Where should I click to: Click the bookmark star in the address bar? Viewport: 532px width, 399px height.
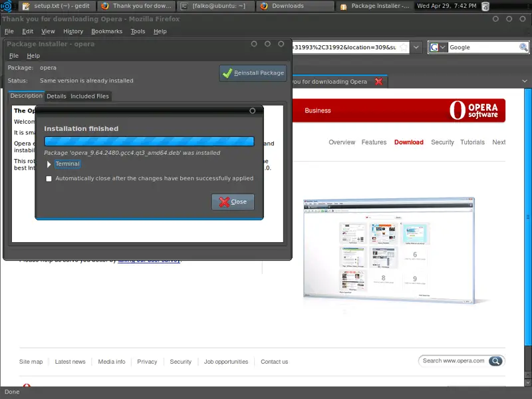[404, 47]
